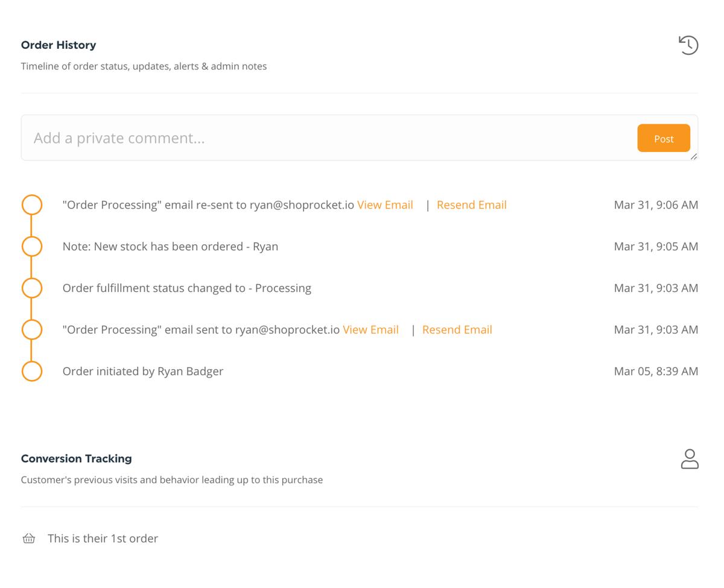The image size is (724, 588).
Task: Select the timeline marker for New stock note
Action: 32,246
